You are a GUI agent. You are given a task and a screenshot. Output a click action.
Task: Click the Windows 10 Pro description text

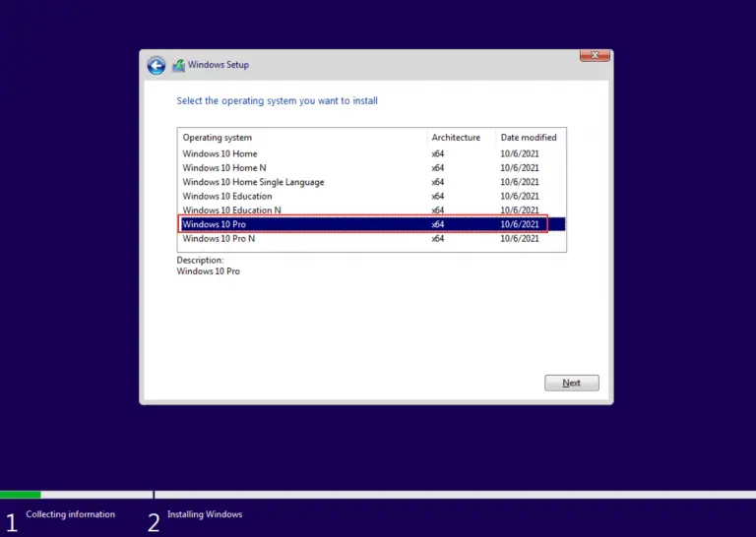tap(209, 271)
